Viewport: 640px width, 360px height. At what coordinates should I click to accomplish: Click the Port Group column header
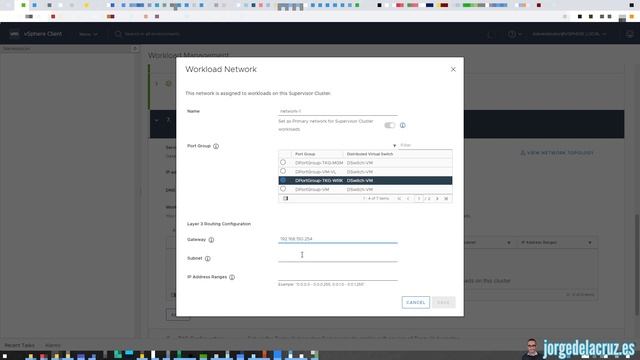[x=305, y=154]
